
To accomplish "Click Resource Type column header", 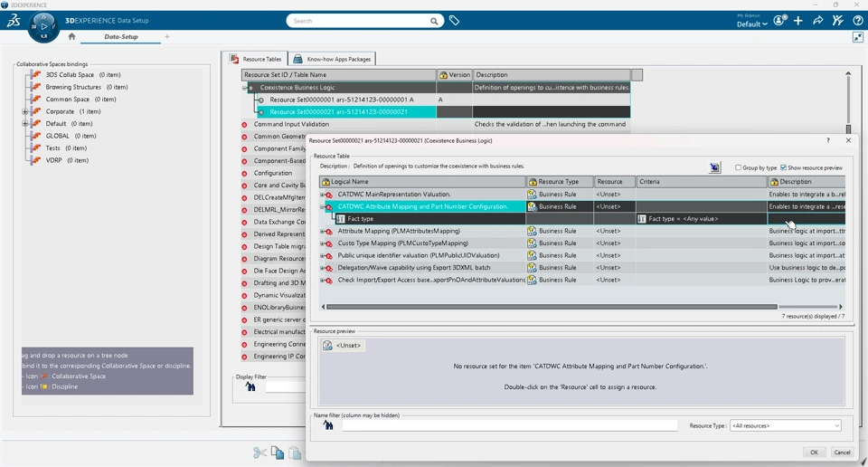I will (560, 182).
